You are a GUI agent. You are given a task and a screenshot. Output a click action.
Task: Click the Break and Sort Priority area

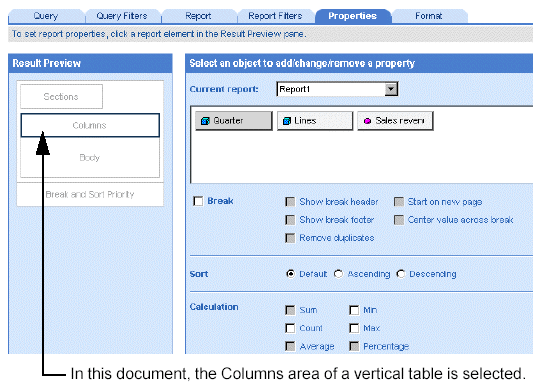pos(90,194)
